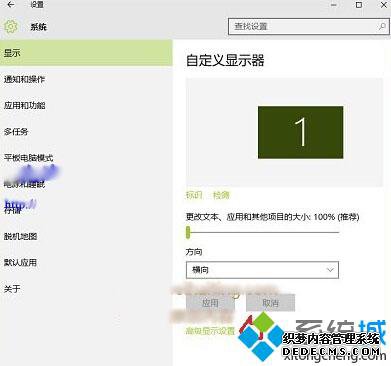
Task: Open the 方向 orientation dropdown showing 横向
Action: (262, 270)
